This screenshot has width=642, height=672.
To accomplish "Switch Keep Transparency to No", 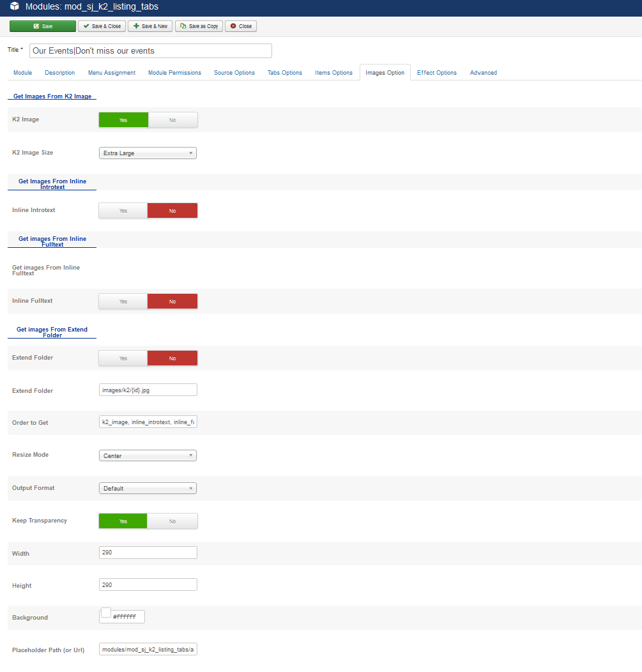I will tap(172, 521).
